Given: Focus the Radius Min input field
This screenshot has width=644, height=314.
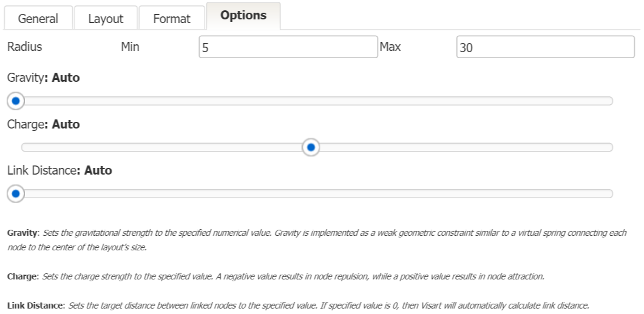Looking at the screenshot, I should click(x=288, y=47).
